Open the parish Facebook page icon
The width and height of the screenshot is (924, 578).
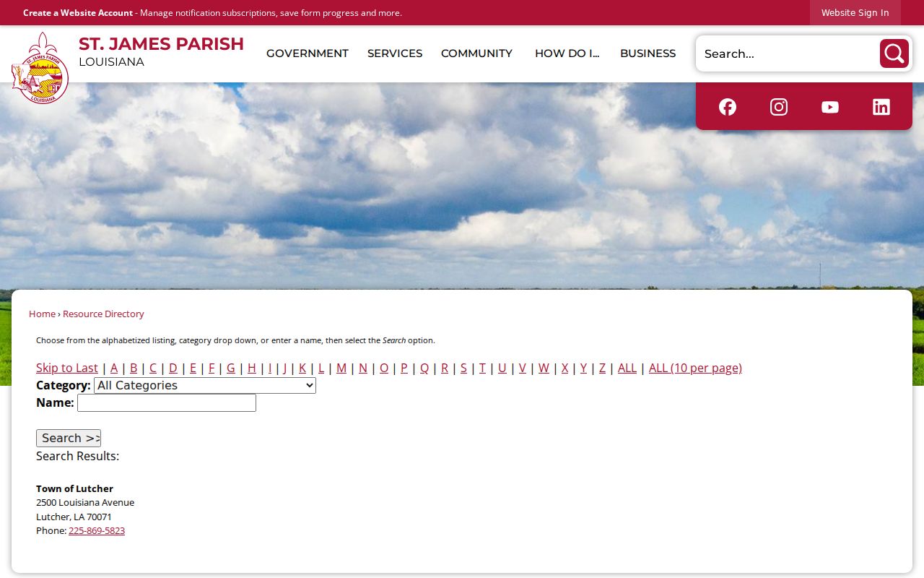coord(728,107)
